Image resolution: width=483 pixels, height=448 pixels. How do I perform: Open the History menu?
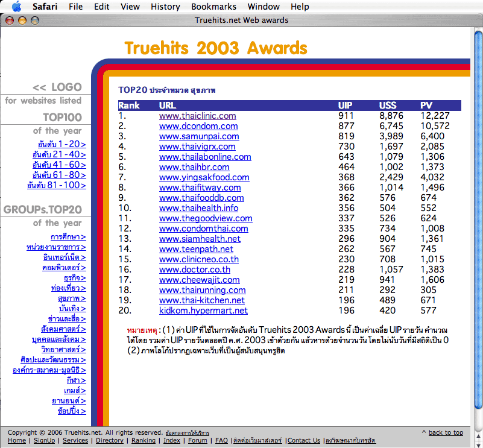click(165, 7)
